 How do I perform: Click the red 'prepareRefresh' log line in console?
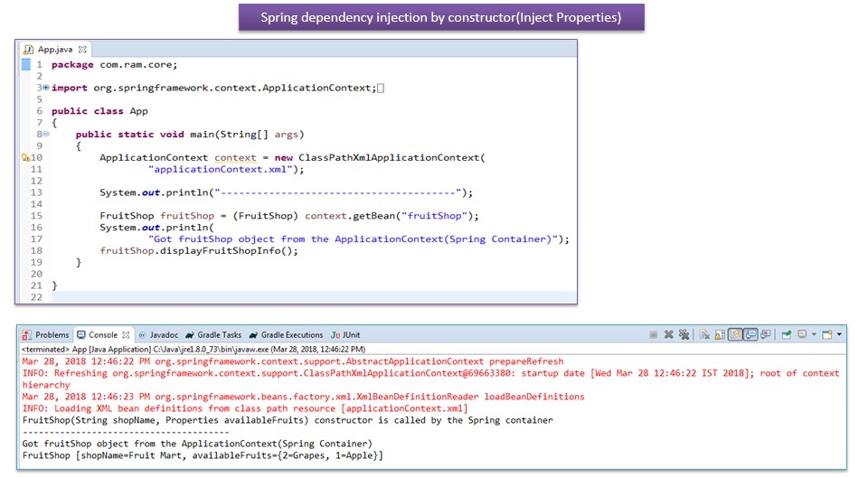click(293, 361)
